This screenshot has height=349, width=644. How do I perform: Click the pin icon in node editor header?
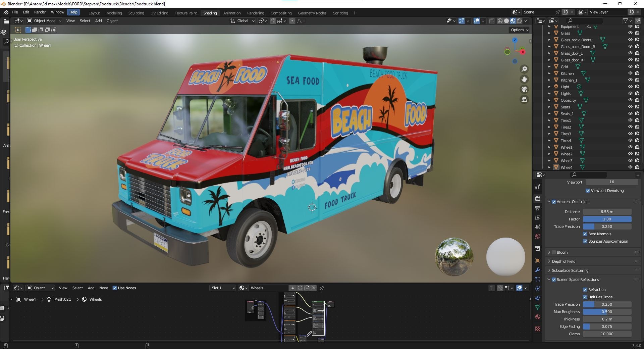(322, 288)
